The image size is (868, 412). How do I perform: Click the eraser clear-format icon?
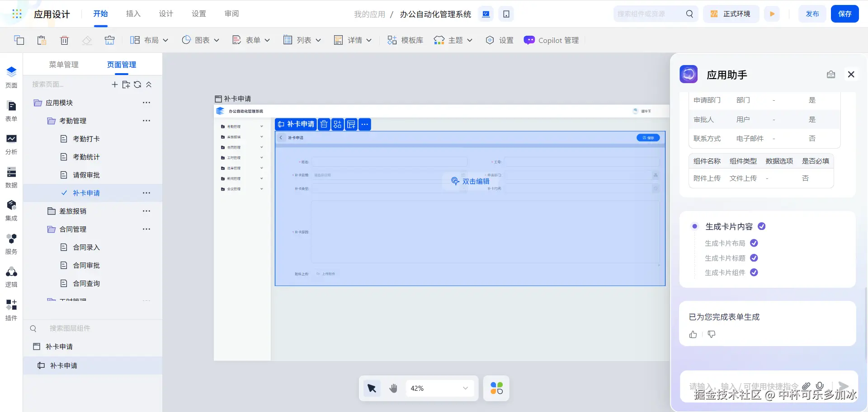tap(87, 40)
